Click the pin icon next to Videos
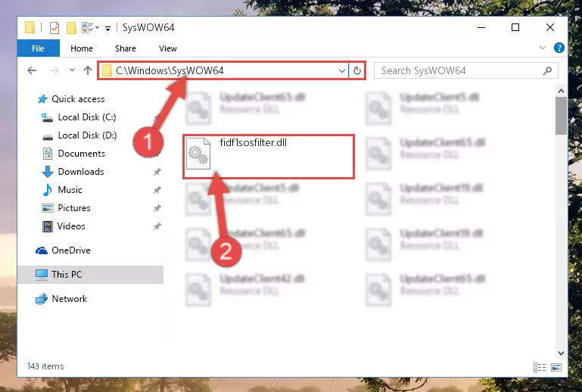Screen dimensions: 582x392 point(157,226)
